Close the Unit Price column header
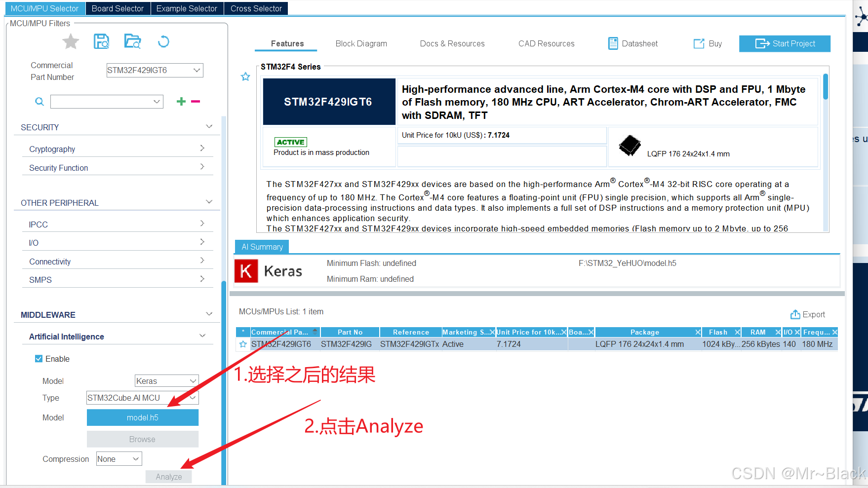 (x=563, y=332)
